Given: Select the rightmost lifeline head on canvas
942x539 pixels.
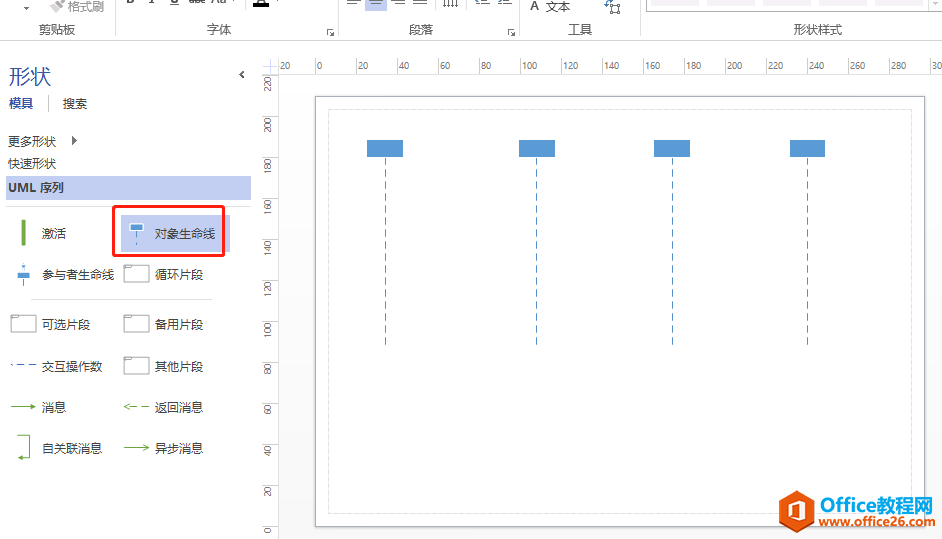Looking at the screenshot, I should pos(807,148).
